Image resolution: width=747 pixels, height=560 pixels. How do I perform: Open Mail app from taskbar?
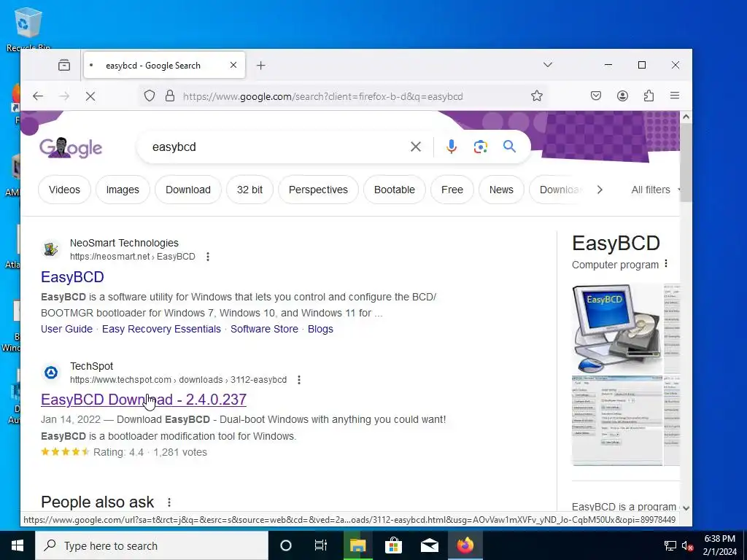429,545
